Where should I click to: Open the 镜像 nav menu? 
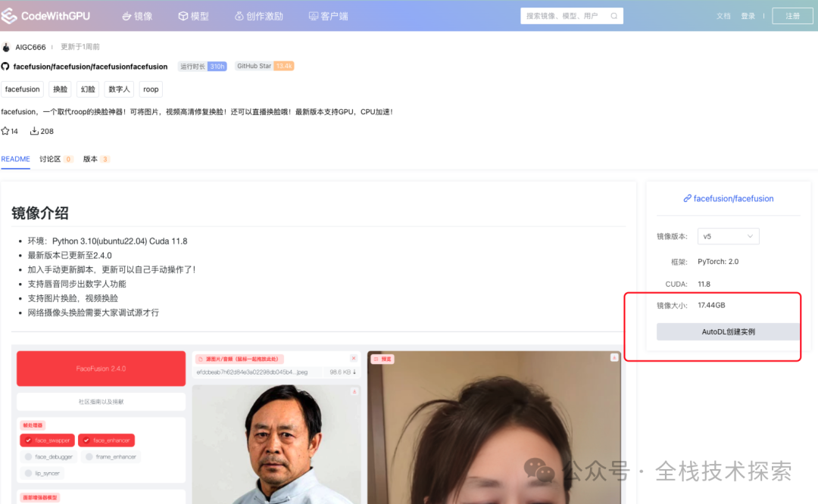pos(137,16)
